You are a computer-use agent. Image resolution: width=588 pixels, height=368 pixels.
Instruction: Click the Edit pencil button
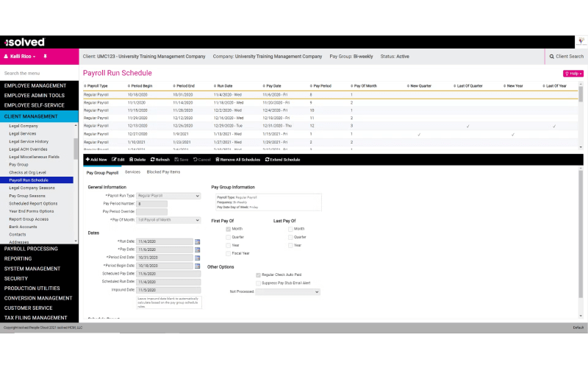tap(118, 159)
